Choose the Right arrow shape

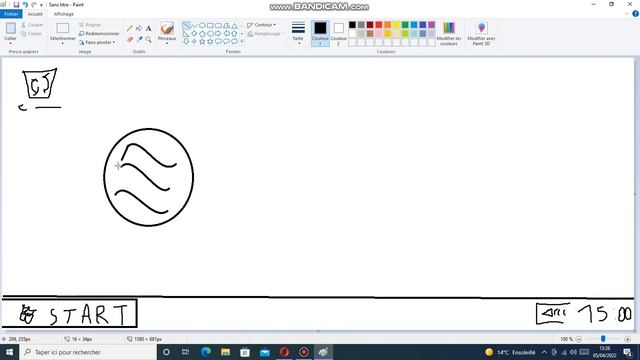(218, 33)
